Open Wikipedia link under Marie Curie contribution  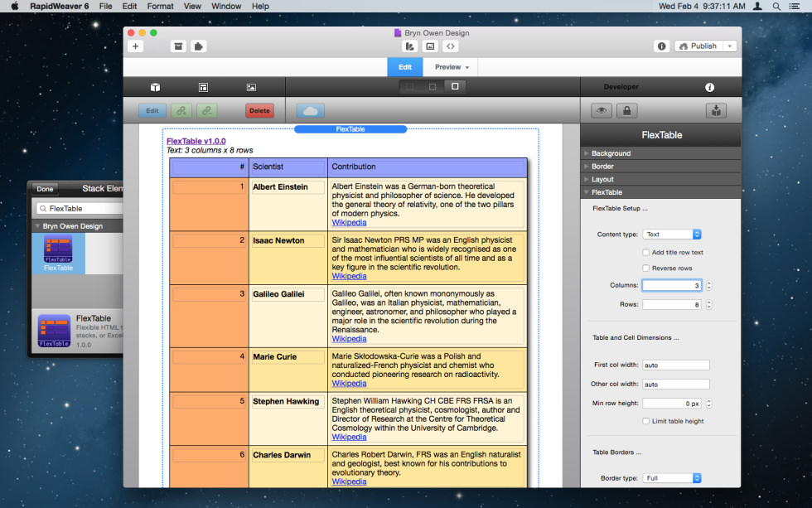[349, 384]
